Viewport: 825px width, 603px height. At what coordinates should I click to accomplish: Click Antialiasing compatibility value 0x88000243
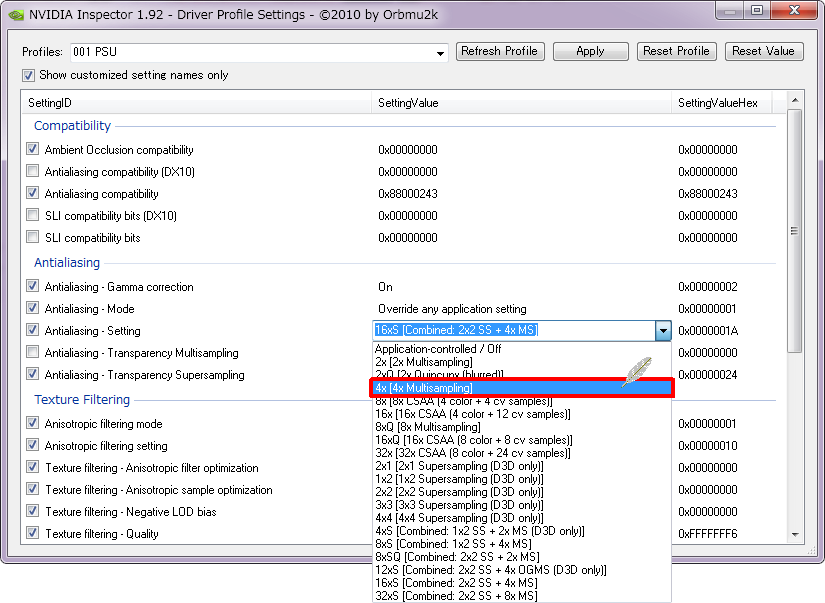tap(408, 194)
